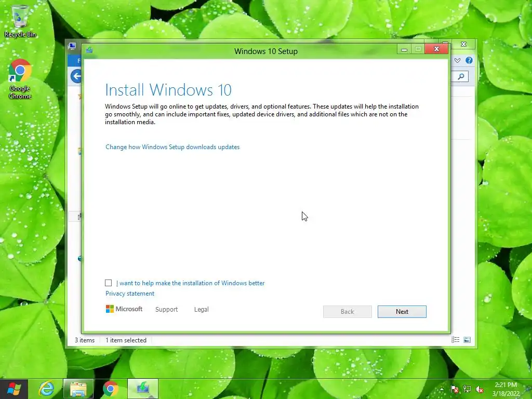This screenshot has height=399, width=532.
Task: Open Action Center flag icon in tray
Action: (454, 389)
